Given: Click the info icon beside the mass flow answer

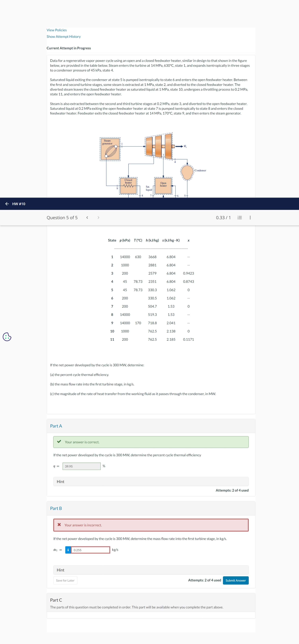Looking at the screenshot, I should pos(68,550).
